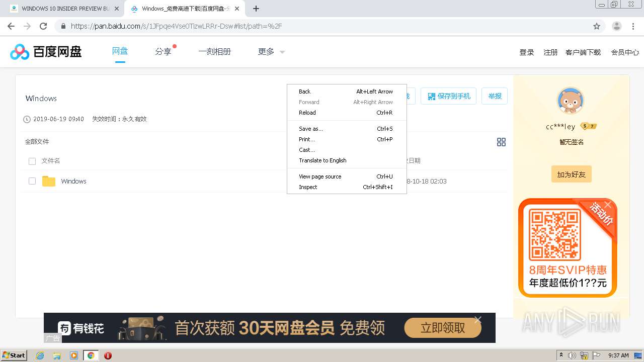Click the 立即领取 banner button
Viewport: 644px width, 362px height.
click(443, 328)
